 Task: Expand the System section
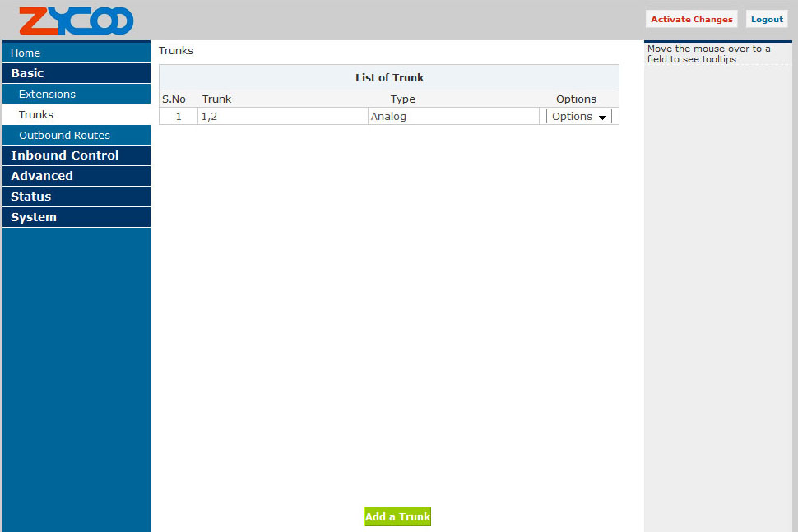click(34, 217)
